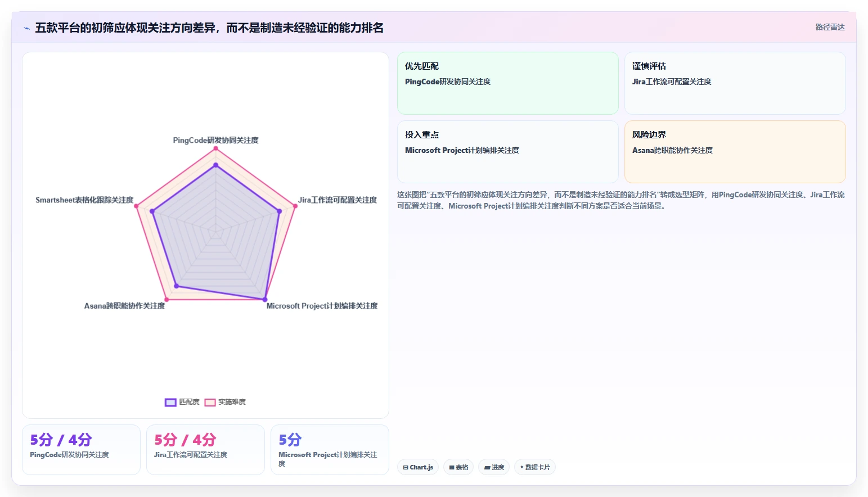
Task: Click the Asana跨职能协作关注度 radar axis label
Action: 124,306
